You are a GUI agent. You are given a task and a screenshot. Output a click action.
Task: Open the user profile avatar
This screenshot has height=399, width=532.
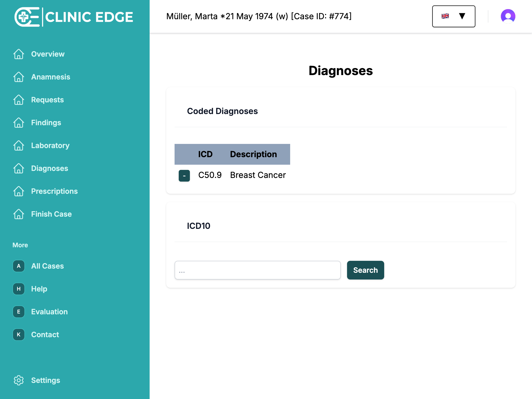point(508,16)
